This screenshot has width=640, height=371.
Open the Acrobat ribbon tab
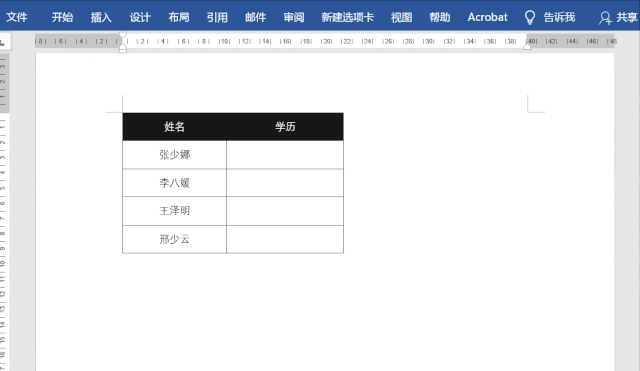[x=487, y=17]
